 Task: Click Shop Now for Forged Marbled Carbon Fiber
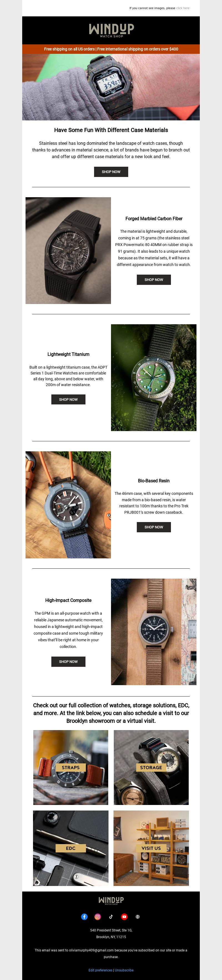tap(154, 280)
